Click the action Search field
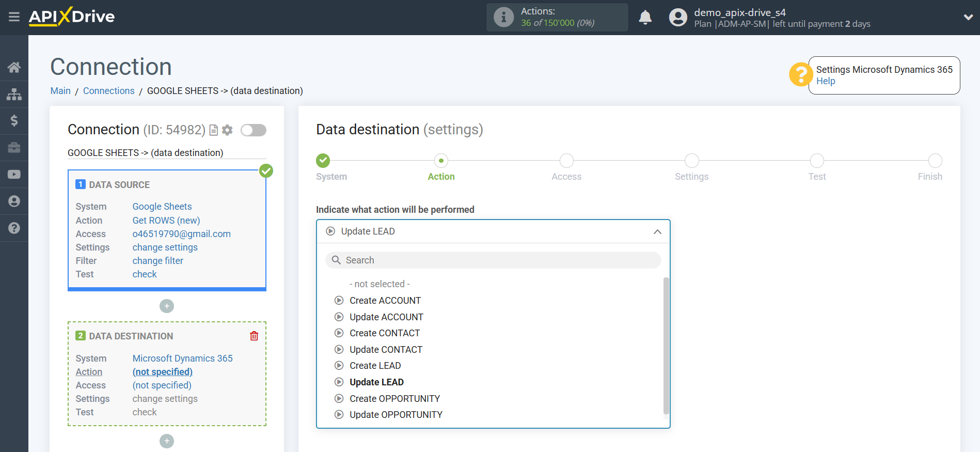Viewport: 980px width, 452px height. coord(493,260)
